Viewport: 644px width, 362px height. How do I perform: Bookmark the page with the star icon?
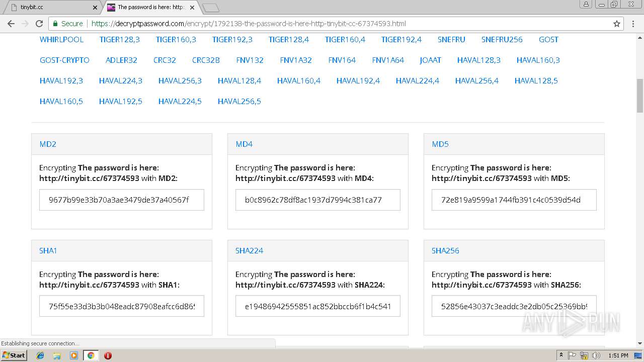[x=617, y=24]
